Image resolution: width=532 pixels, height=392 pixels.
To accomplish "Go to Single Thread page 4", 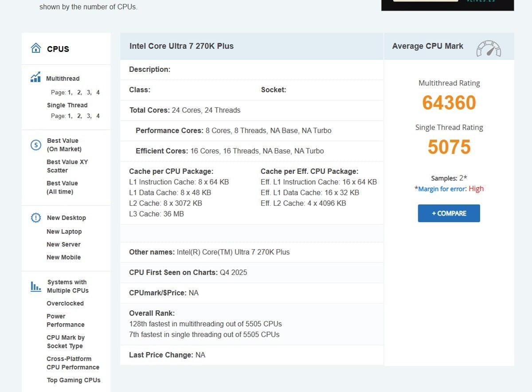I will (98, 116).
